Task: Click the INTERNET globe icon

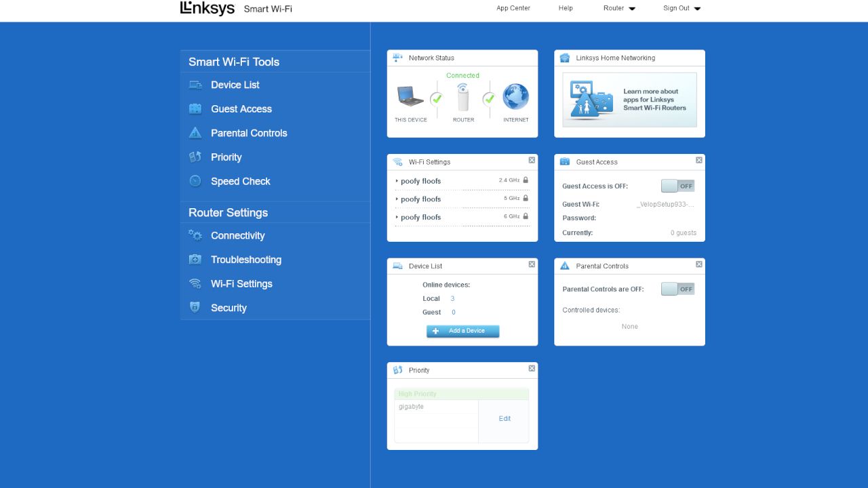Action: coord(515,97)
